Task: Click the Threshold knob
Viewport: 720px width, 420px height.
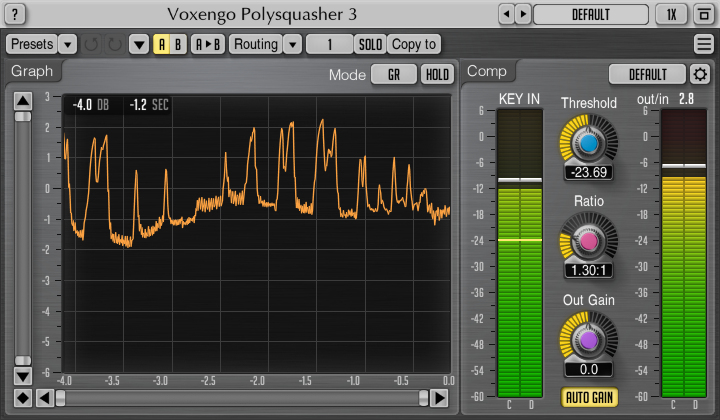Action: point(589,144)
